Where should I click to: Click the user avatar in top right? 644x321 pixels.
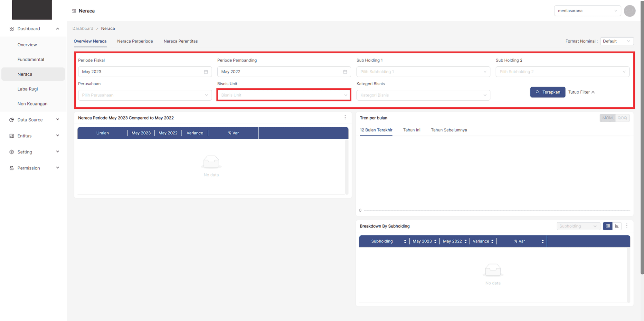pos(630,11)
